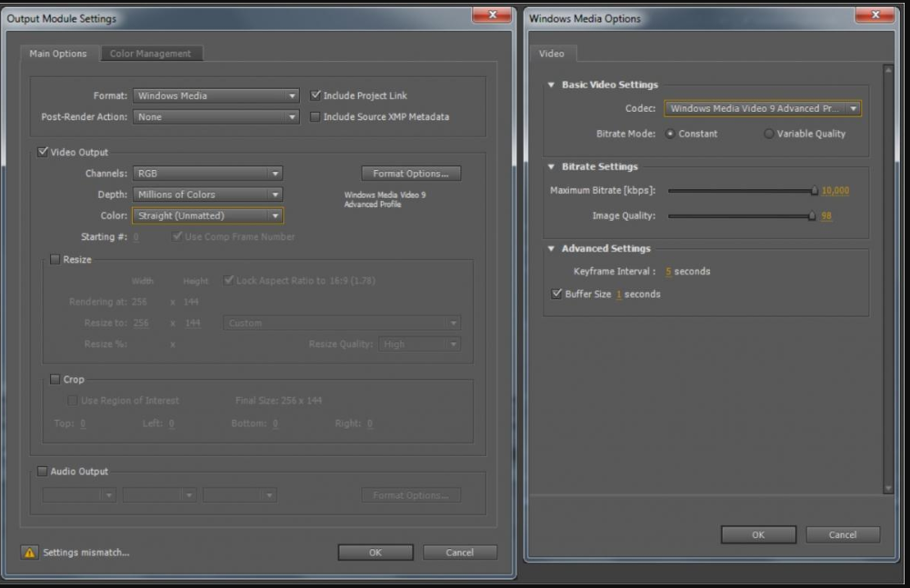The height and width of the screenshot is (588, 910).
Task: Click the scrollbar down arrow in Windows Media Options
Action: coord(887,488)
